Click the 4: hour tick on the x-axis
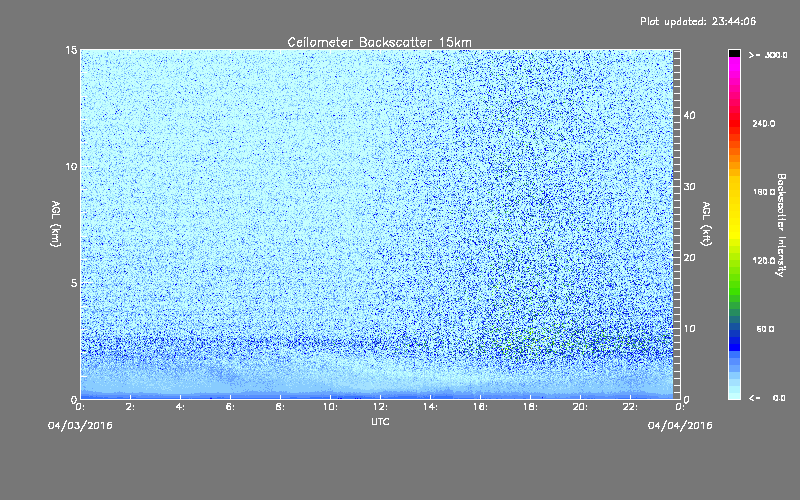Image resolution: width=800 pixels, height=500 pixels. (181, 407)
